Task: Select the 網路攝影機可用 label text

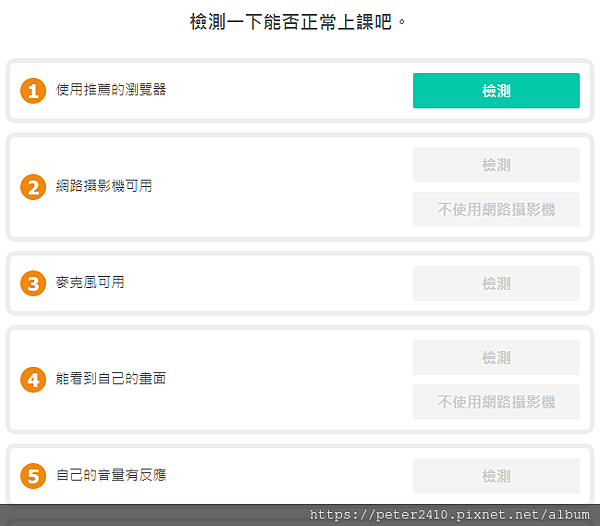Action: pyautogui.click(x=104, y=186)
